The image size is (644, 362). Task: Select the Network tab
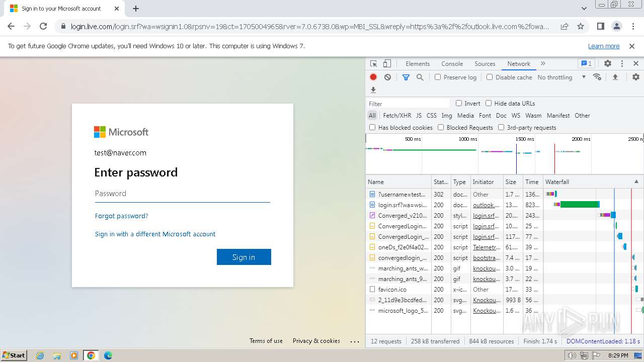point(519,64)
